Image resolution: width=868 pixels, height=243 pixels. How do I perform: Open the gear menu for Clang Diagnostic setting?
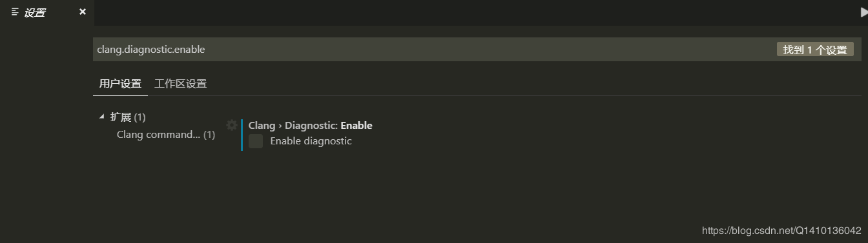point(232,125)
